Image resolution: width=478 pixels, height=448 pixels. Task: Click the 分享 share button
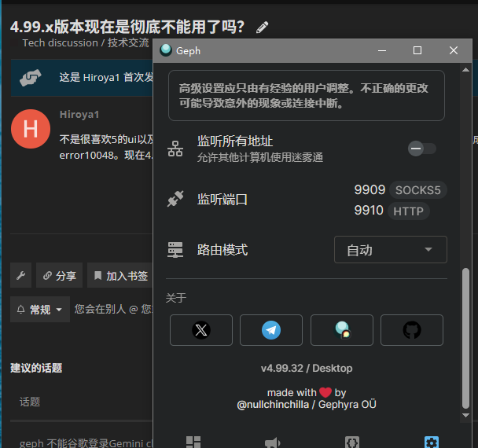click(60, 276)
